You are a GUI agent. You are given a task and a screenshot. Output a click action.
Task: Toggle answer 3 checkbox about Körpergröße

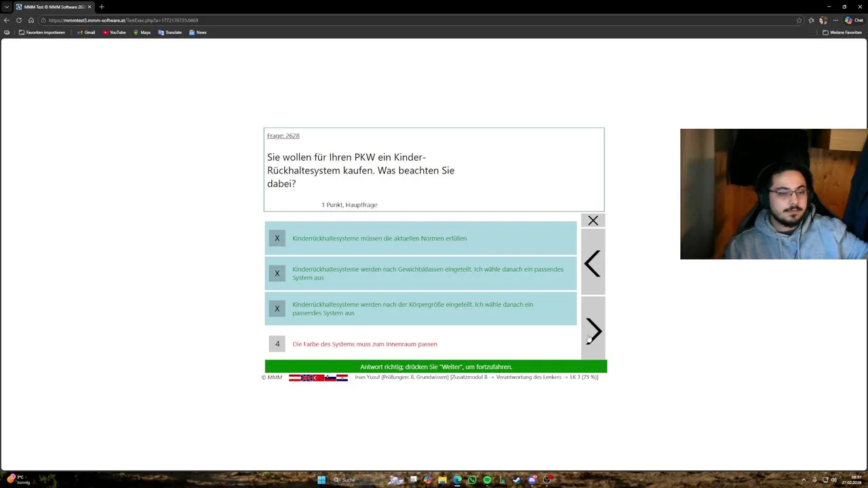pos(277,308)
